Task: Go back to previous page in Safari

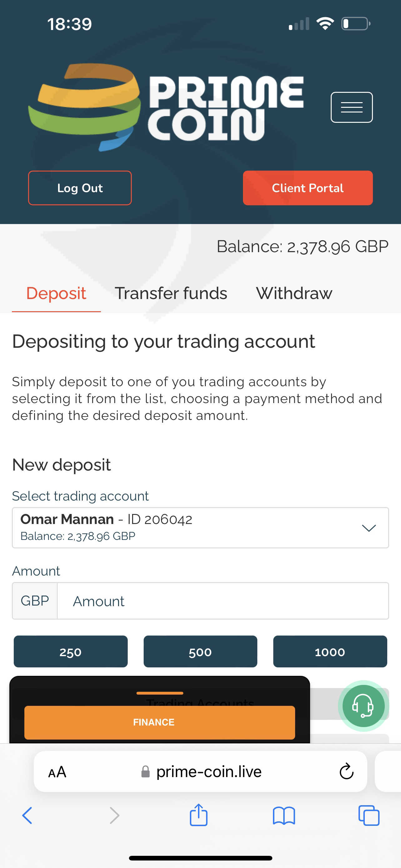Action: [27, 816]
